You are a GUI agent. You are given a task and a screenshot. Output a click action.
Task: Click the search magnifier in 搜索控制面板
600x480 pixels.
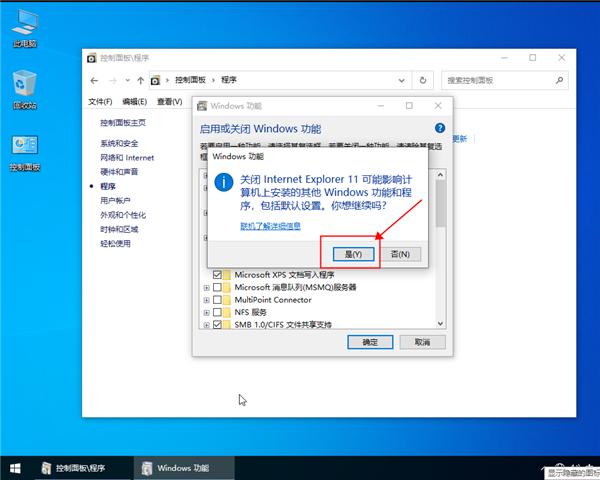[559, 80]
